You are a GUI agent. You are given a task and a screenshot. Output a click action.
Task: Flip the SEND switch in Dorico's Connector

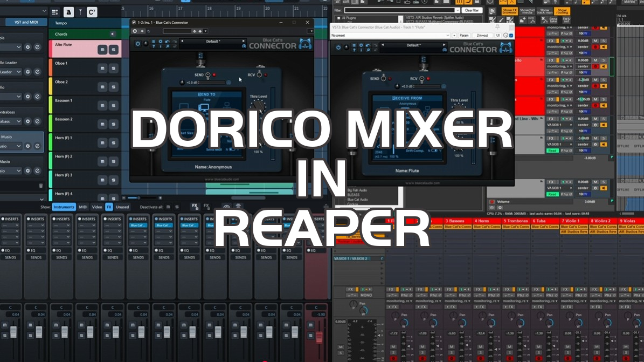208,76
